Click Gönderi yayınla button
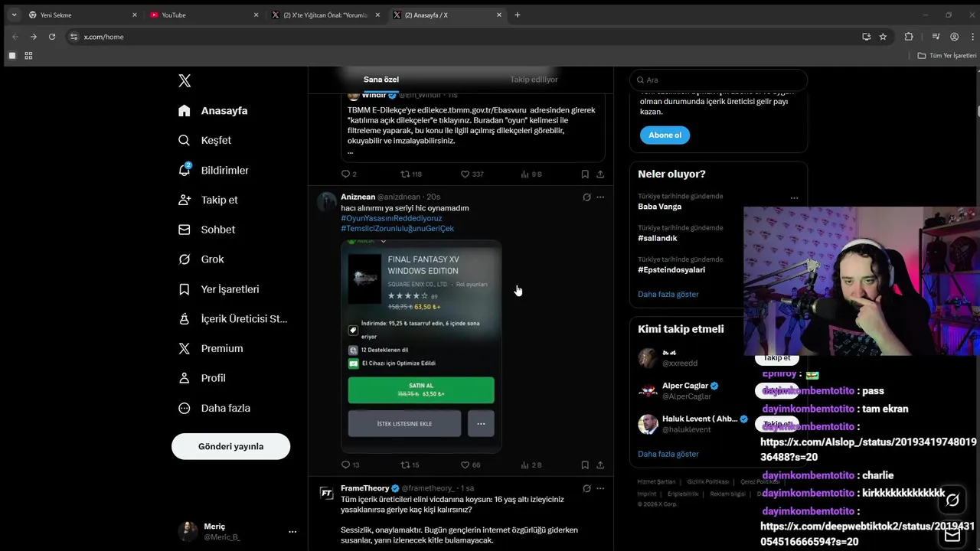The image size is (980, 551). pos(230,446)
